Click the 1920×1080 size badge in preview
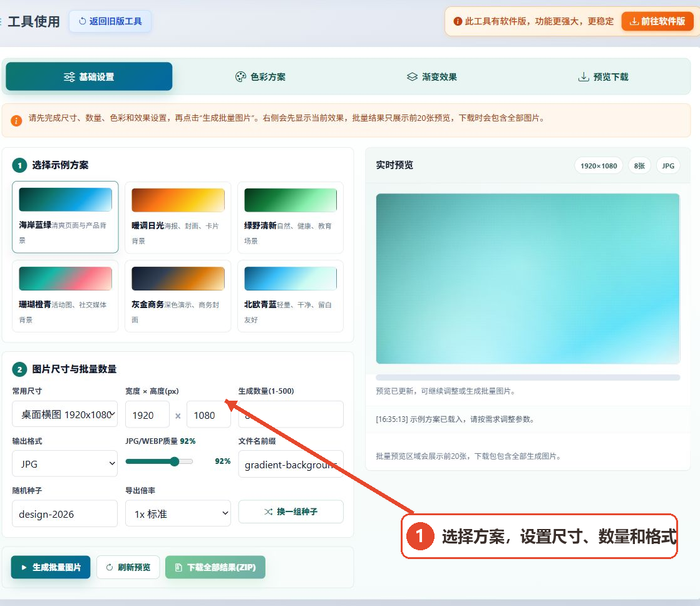700x606 pixels. (x=598, y=165)
